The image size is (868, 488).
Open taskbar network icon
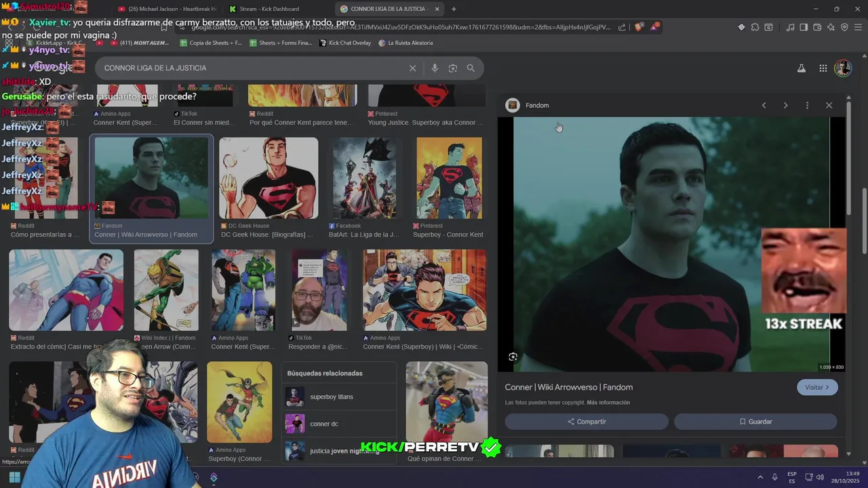tap(808, 477)
